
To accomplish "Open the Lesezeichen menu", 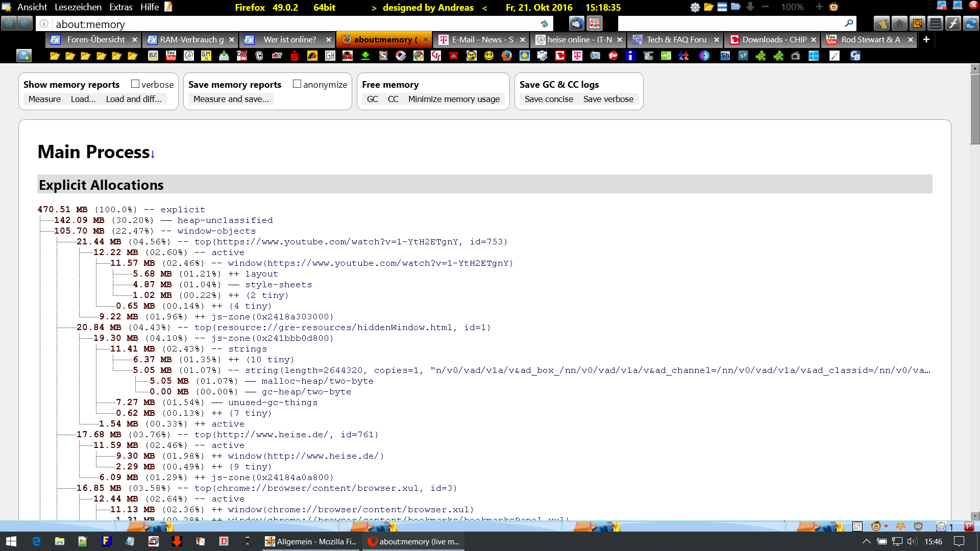I will click(x=78, y=7).
